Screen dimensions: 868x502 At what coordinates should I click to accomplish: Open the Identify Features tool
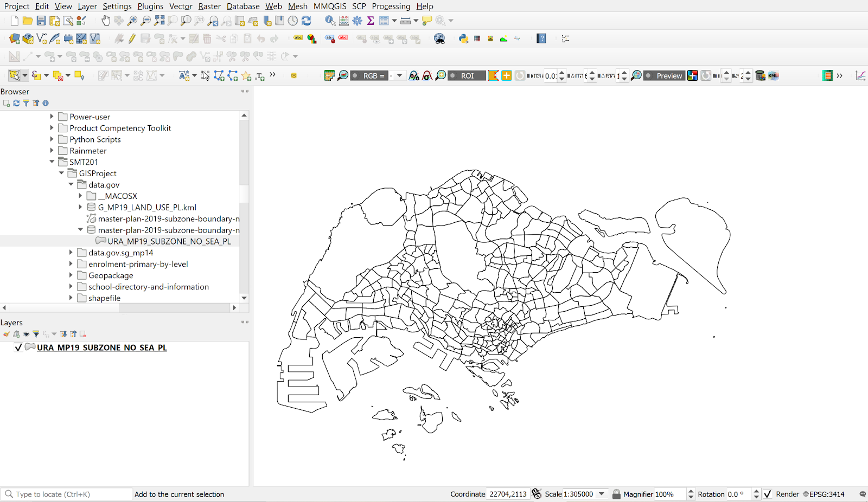tap(330, 21)
